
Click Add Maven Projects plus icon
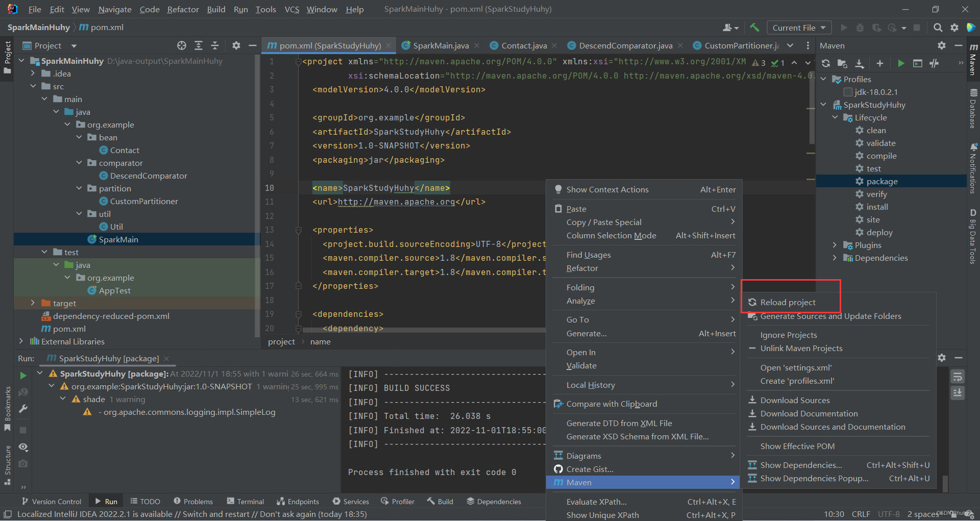(880, 63)
